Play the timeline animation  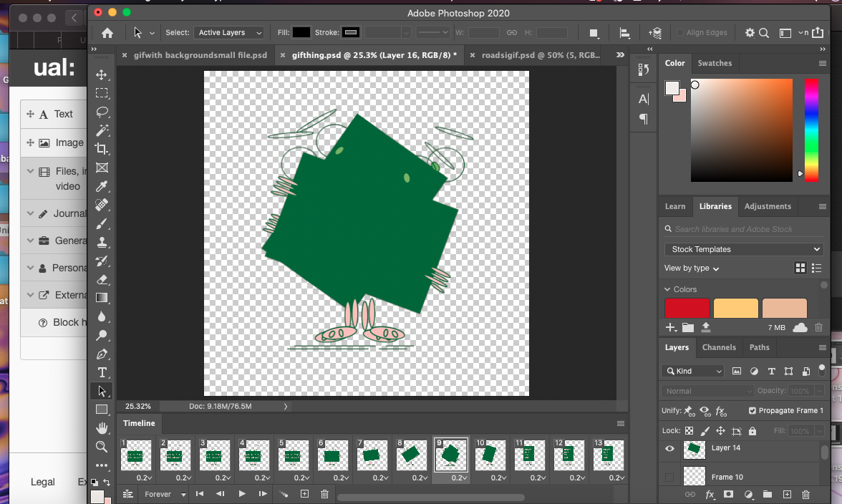[242, 494]
